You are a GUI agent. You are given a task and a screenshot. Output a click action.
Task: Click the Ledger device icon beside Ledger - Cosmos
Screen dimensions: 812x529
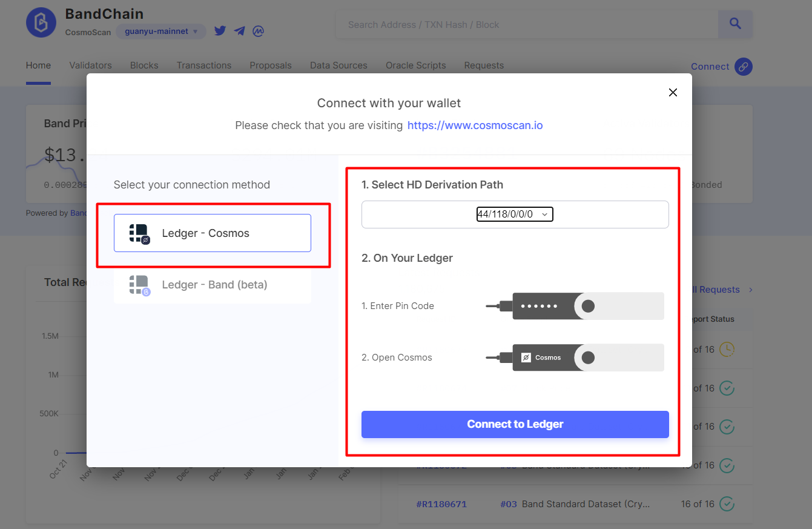pyautogui.click(x=137, y=233)
